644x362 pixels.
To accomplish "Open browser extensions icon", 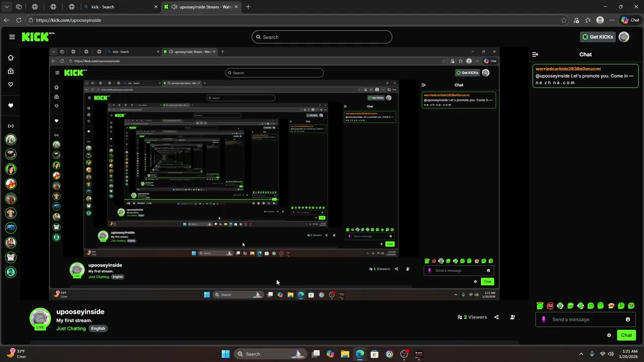I will pos(576,20).
